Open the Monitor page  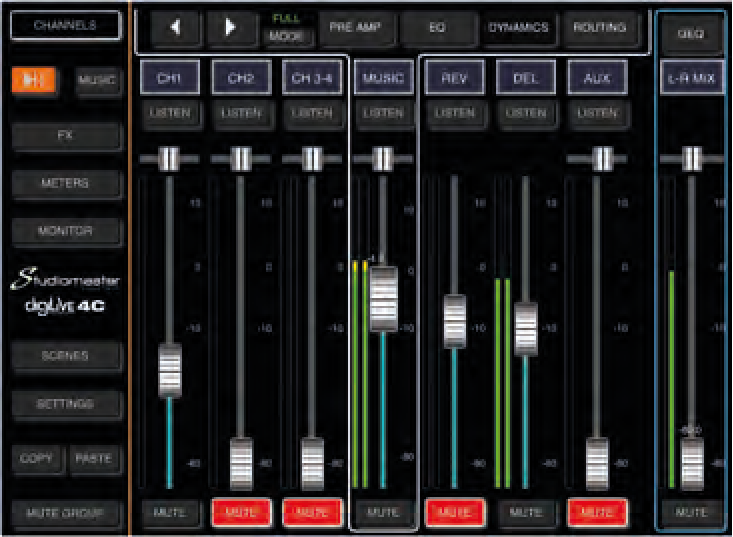tap(65, 231)
